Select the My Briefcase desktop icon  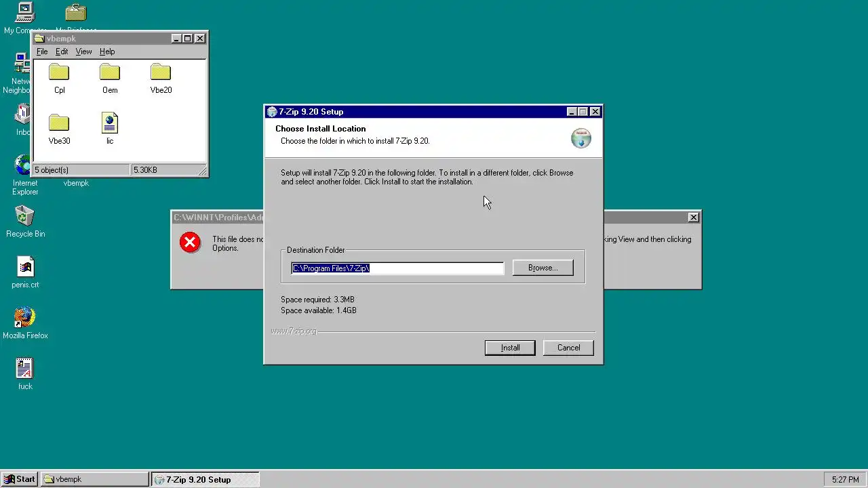click(x=76, y=12)
